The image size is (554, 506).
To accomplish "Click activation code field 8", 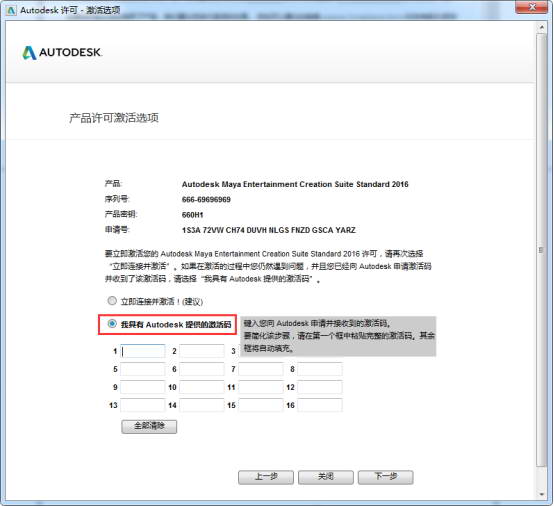I will tap(320, 369).
